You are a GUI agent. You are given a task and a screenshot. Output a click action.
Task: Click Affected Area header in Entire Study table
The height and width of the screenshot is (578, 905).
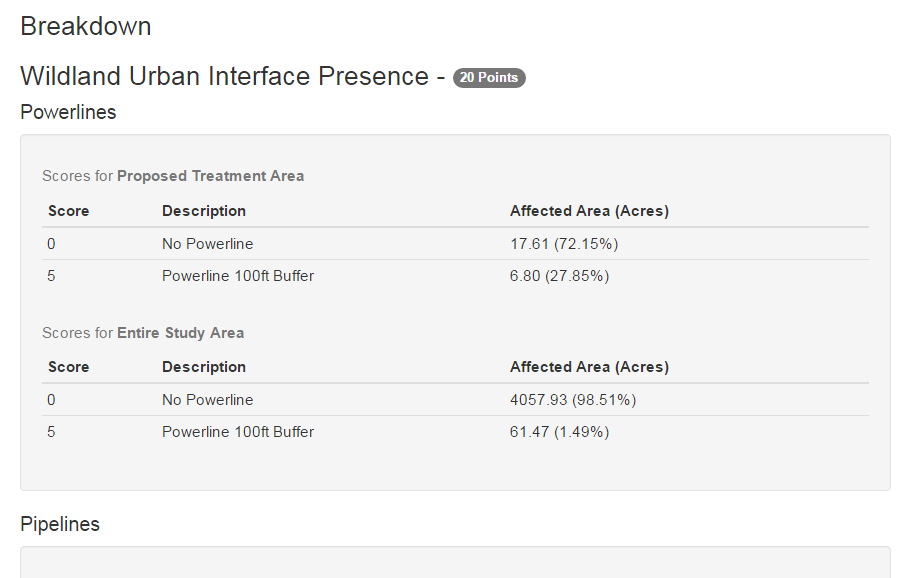point(589,367)
